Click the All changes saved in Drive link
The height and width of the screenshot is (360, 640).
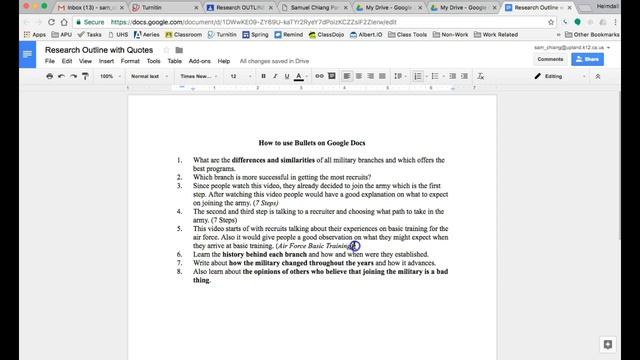pos(274,61)
